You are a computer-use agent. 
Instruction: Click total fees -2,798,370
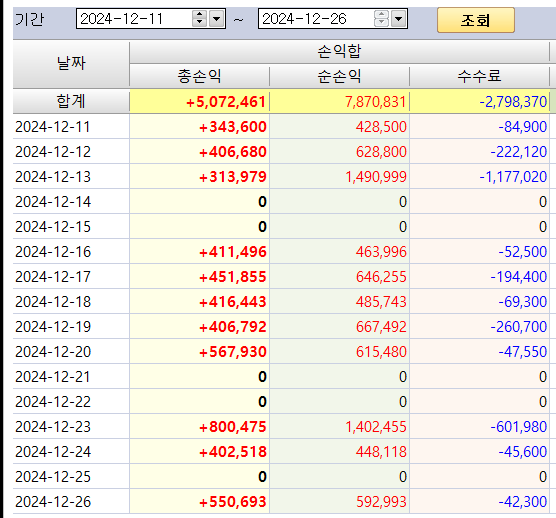479,102
